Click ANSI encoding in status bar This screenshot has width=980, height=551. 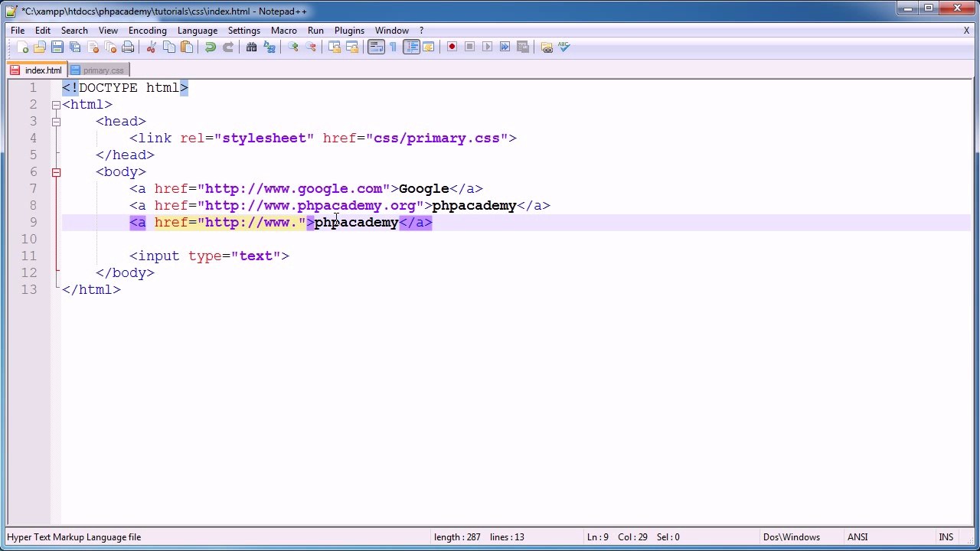point(857,537)
